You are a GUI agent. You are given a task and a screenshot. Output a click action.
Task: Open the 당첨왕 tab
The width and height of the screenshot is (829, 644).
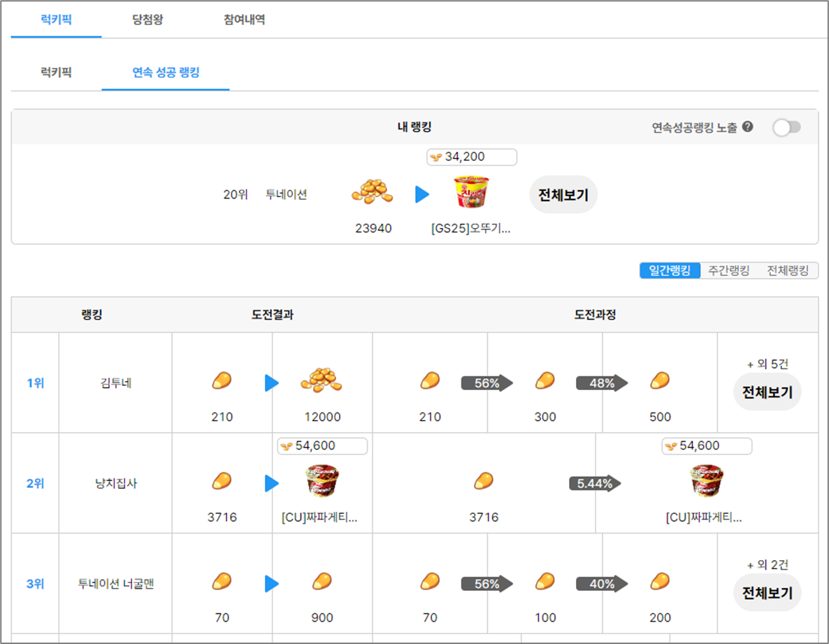point(147,20)
